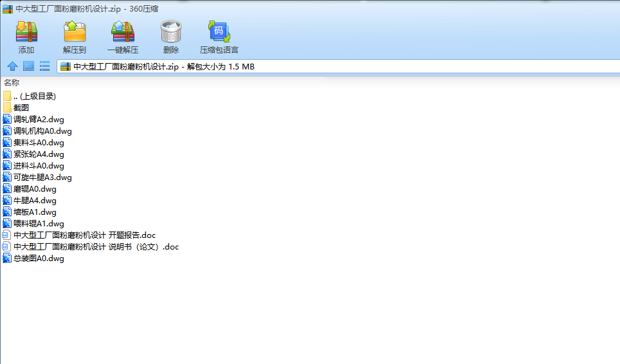Click the dwg icon beside 调轧机构A0.dwg
This screenshot has width=620, height=364.
coord(7,131)
